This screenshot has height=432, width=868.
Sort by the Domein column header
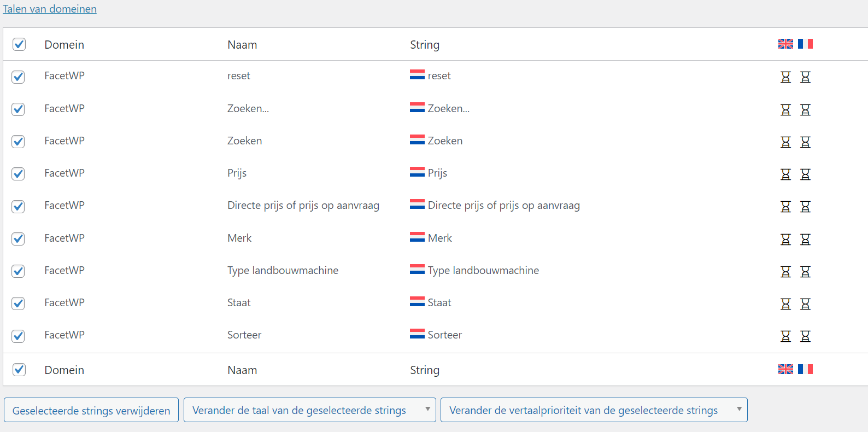pos(64,45)
